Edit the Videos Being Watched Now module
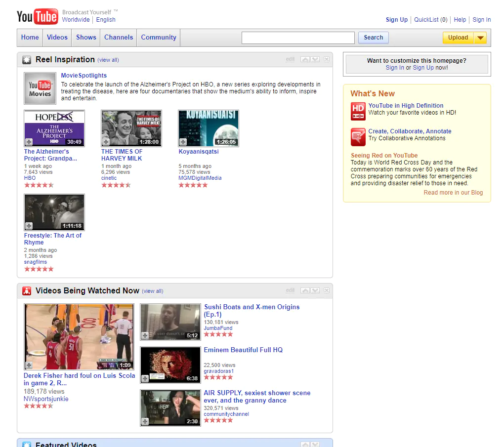This screenshot has width=504, height=447. pos(290,290)
